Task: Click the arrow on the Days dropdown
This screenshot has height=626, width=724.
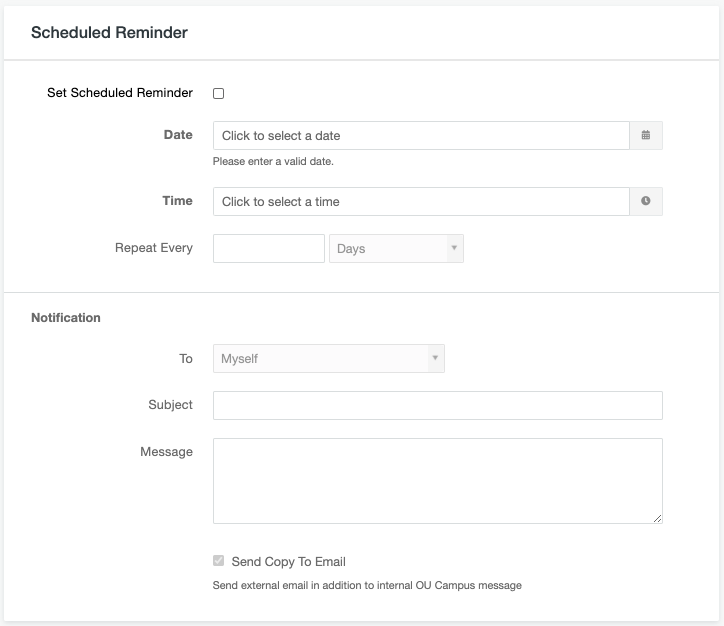Action: pos(454,248)
